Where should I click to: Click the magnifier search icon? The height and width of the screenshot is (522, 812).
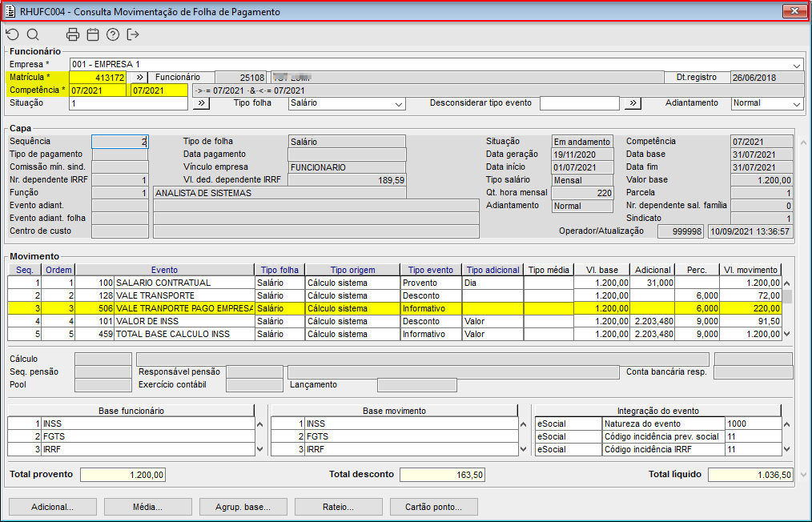33,34
